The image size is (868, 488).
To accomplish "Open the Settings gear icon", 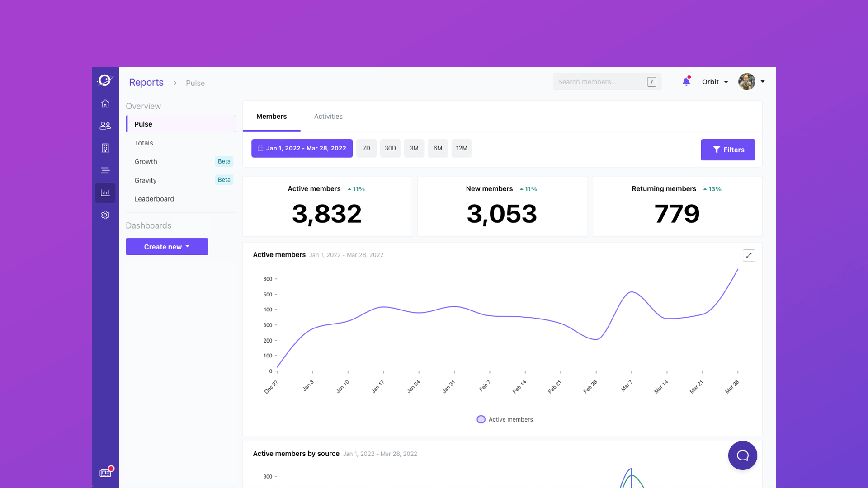I will coord(105,215).
